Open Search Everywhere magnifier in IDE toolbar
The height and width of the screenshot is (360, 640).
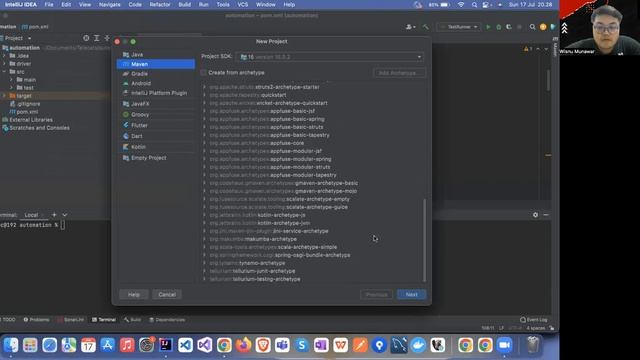pos(532,27)
